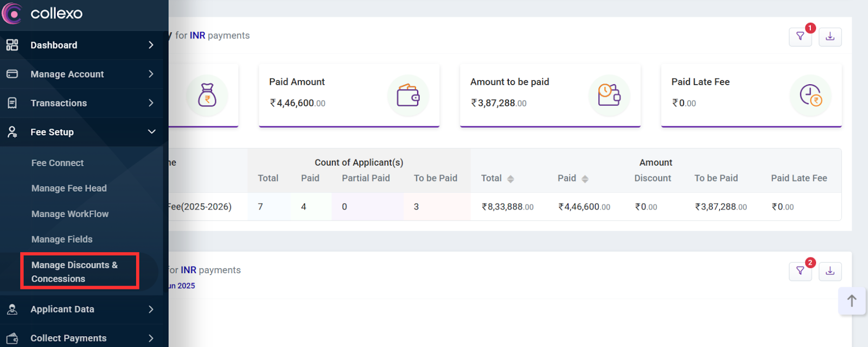
Task: Click the Fee Setup person icon
Action: [x=12, y=132]
